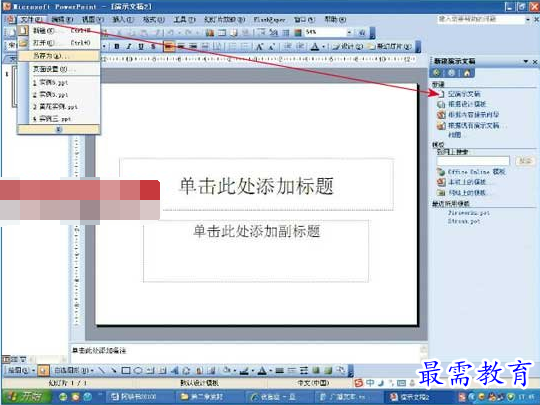Click the search button beside template field
The width and height of the screenshot is (540, 405).
[525, 160]
